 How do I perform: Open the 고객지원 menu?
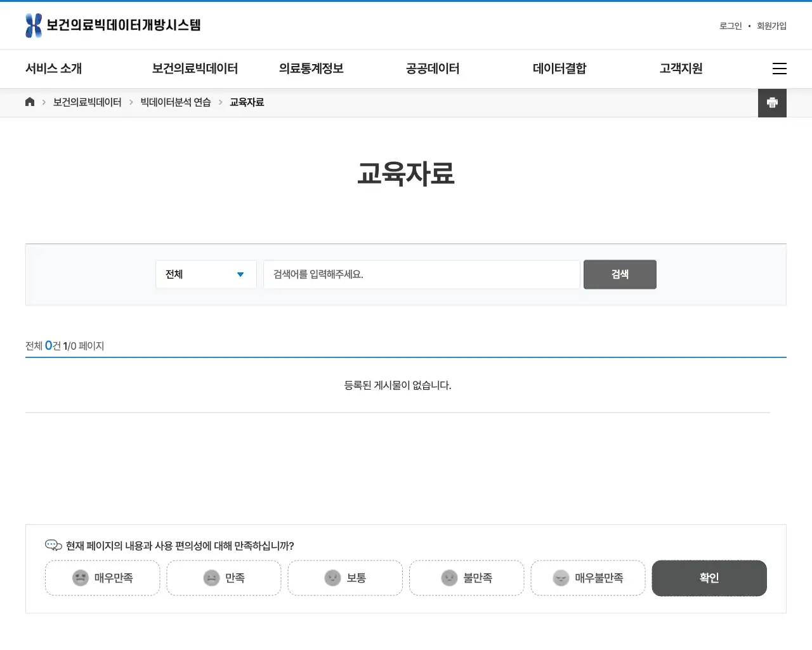click(681, 69)
